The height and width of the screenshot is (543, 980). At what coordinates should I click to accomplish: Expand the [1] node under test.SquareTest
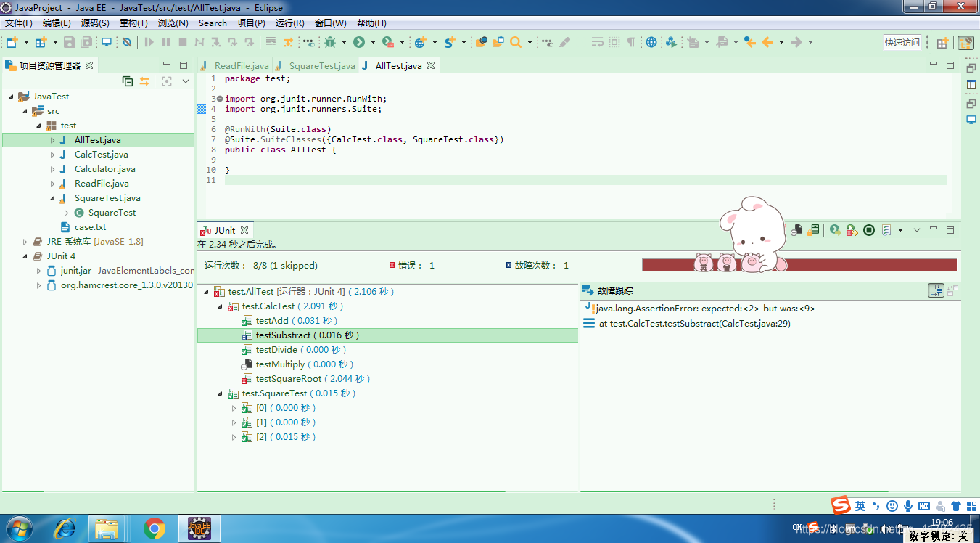pyautogui.click(x=234, y=422)
